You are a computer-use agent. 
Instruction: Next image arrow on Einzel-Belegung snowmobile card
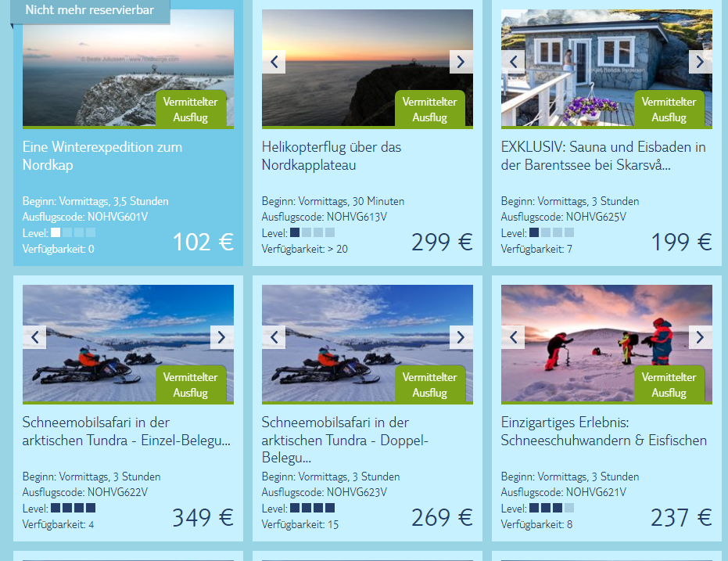222,337
